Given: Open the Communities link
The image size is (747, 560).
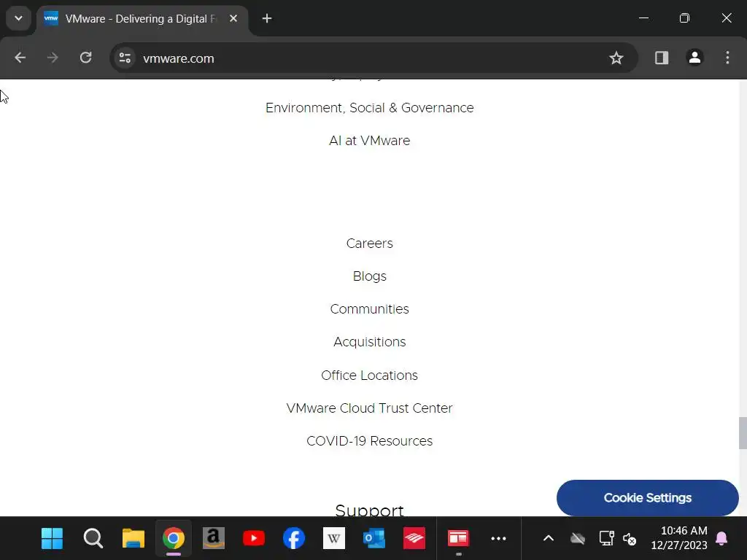Looking at the screenshot, I should tap(370, 309).
